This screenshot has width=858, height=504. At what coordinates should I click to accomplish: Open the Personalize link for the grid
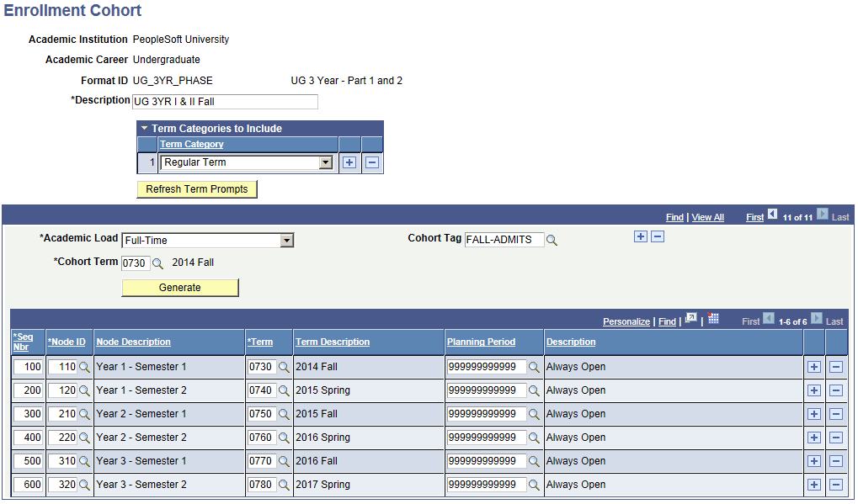coord(626,321)
